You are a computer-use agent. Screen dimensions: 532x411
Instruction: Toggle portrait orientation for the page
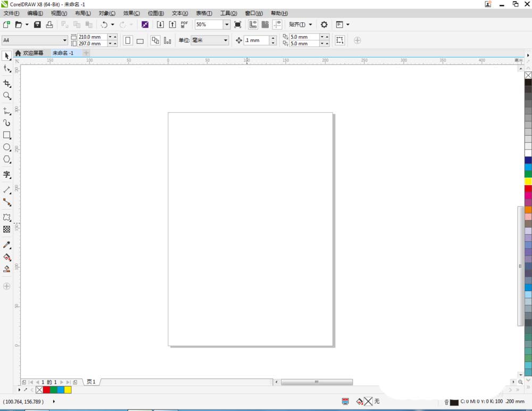pyautogui.click(x=128, y=40)
